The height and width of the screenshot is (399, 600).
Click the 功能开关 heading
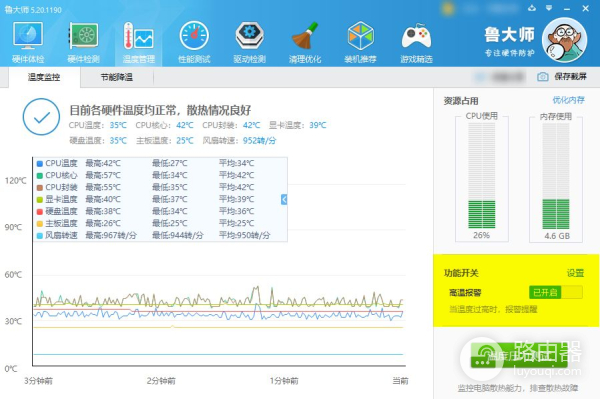461,273
